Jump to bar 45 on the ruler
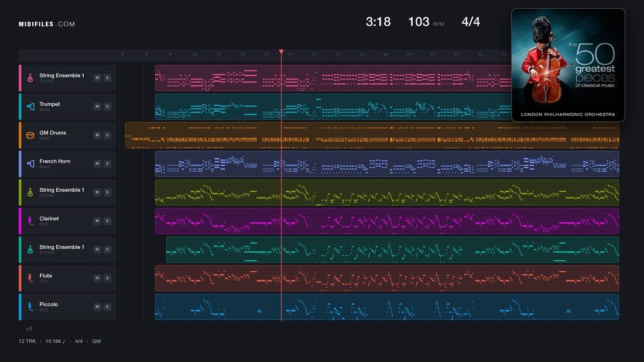 [x=385, y=54]
